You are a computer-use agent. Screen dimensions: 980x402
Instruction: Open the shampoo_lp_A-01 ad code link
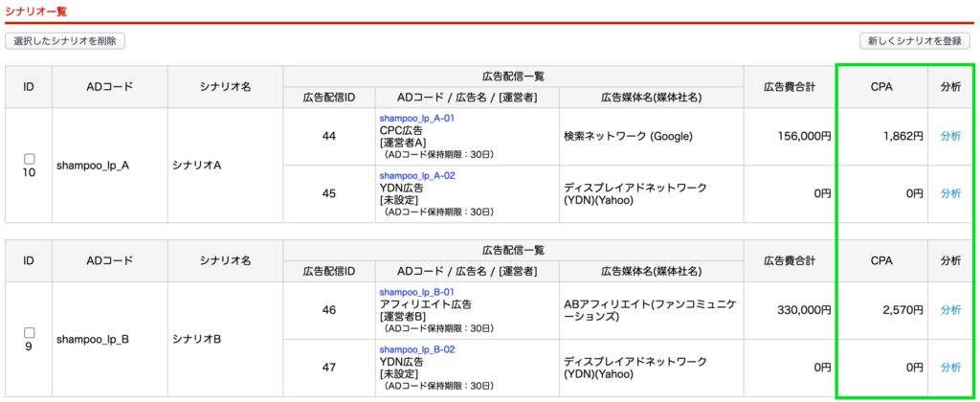click(x=416, y=119)
